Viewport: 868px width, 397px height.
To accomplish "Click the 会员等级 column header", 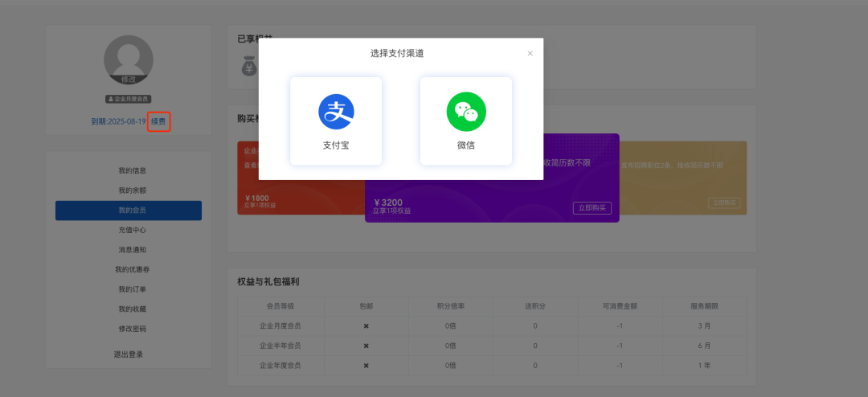I will 280,306.
